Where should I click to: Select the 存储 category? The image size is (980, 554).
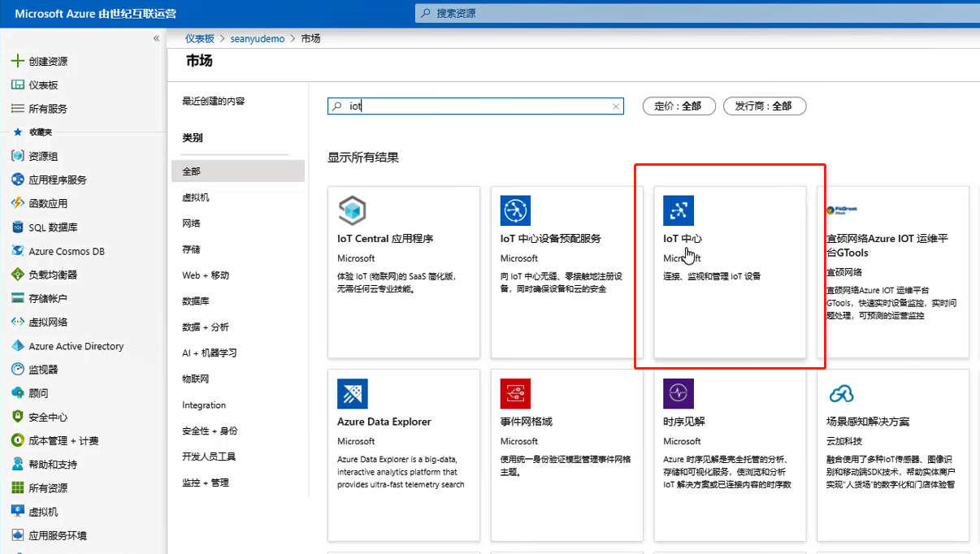coord(191,249)
